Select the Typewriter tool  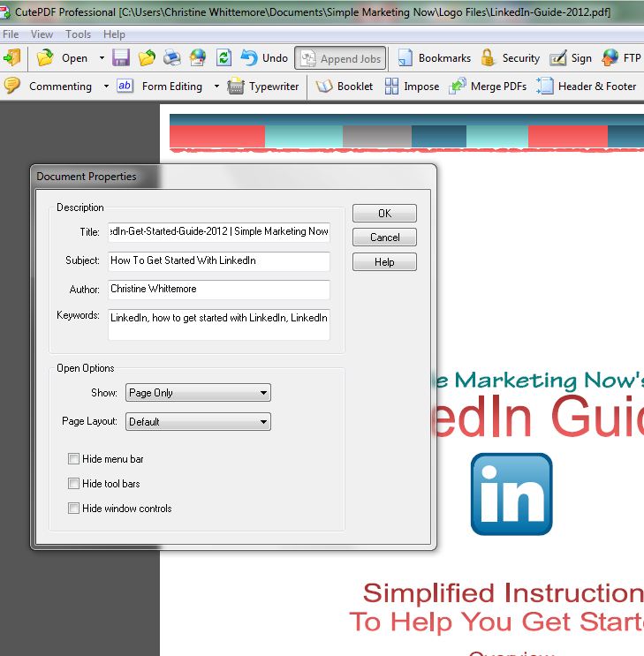[263, 87]
